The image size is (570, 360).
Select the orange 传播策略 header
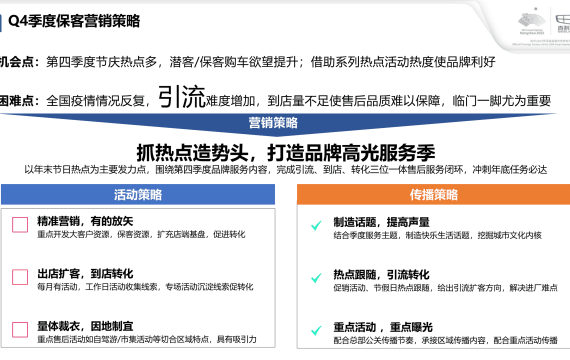point(433,195)
